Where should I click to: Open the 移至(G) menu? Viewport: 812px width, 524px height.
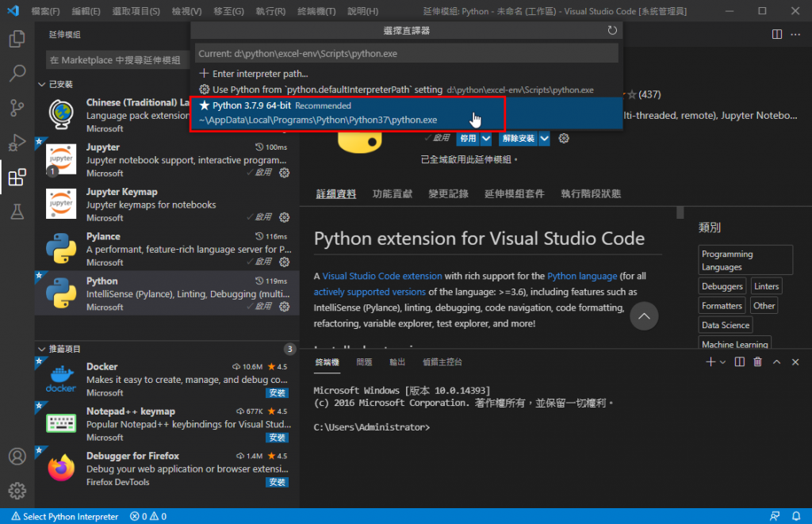228,11
